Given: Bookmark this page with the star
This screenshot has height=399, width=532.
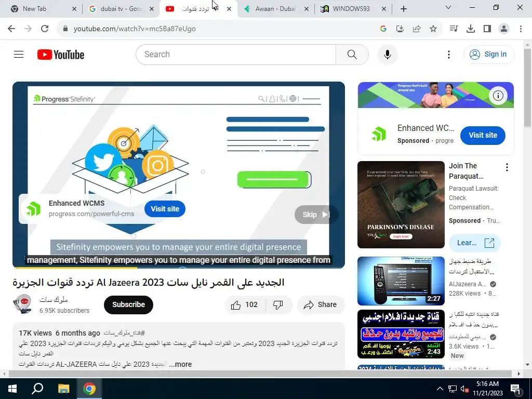Looking at the screenshot, I should pos(433,29).
